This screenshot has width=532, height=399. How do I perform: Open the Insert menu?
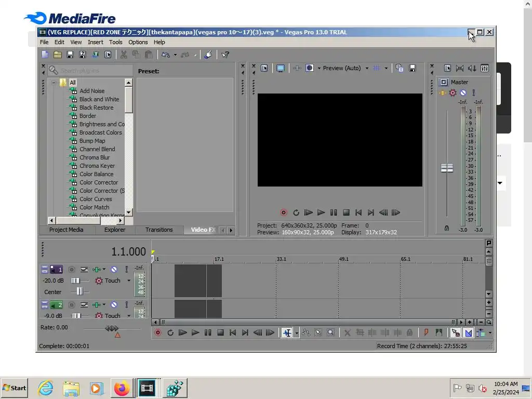[x=96, y=42]
